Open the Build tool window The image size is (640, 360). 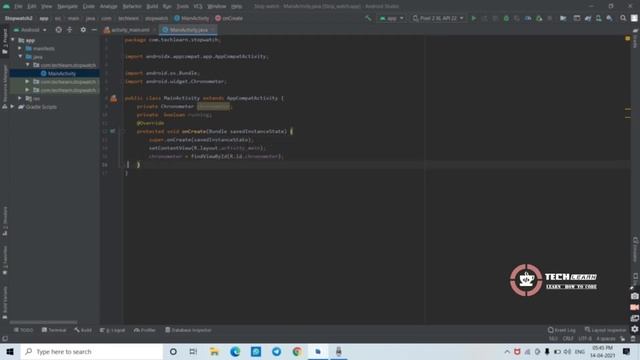[x=83, y=330]
